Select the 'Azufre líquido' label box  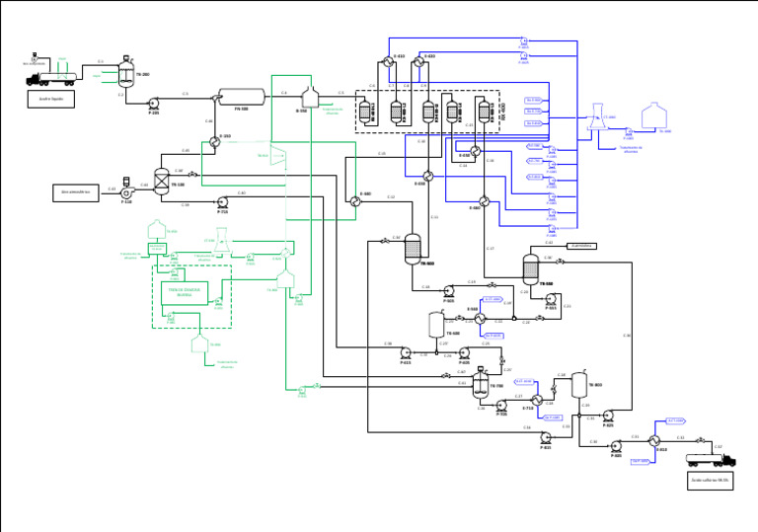click(51, 99)
